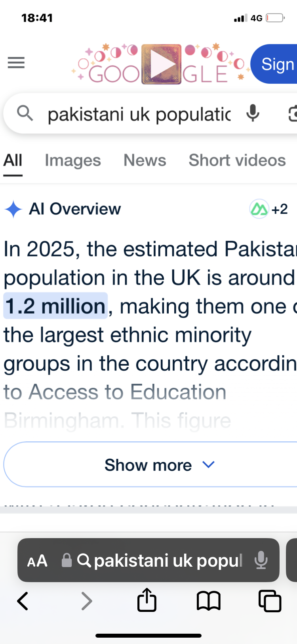Switch to the News tab

[145, 161]
